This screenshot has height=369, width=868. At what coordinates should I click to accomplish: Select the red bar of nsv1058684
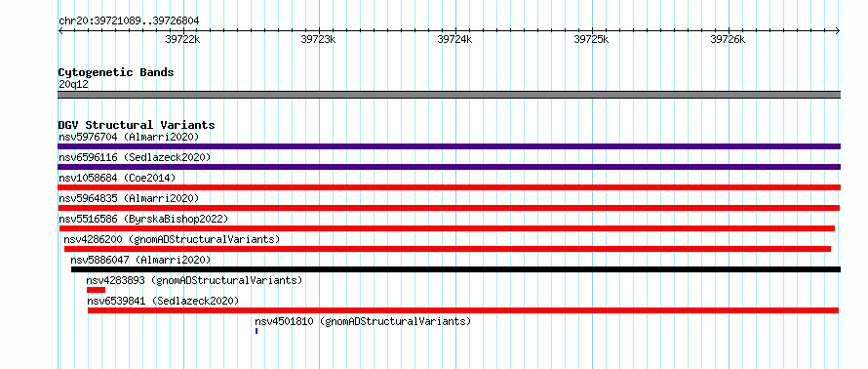pyautogui.click(x=449, y=187)
